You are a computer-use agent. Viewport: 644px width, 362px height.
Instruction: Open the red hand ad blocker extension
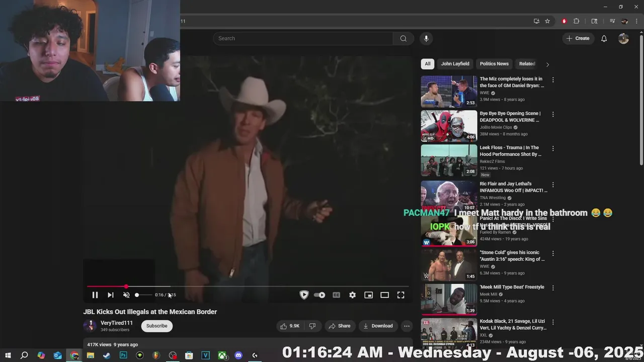coord(564,21)
